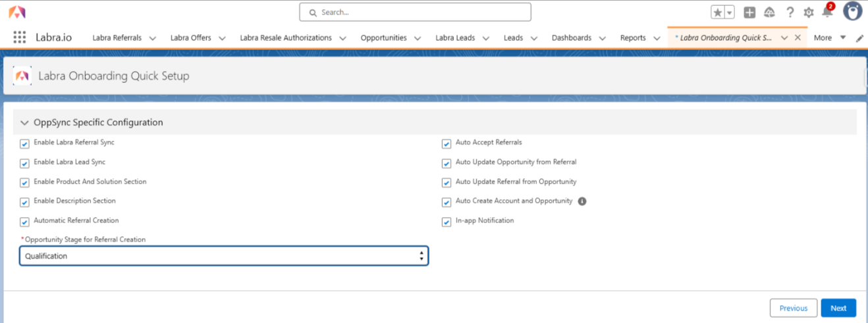Image resolution: width=868 pixels, height=323 pixels.
Task: Expand Labra Resale Authorizations menu chevron
Action: tap(343, 38)
